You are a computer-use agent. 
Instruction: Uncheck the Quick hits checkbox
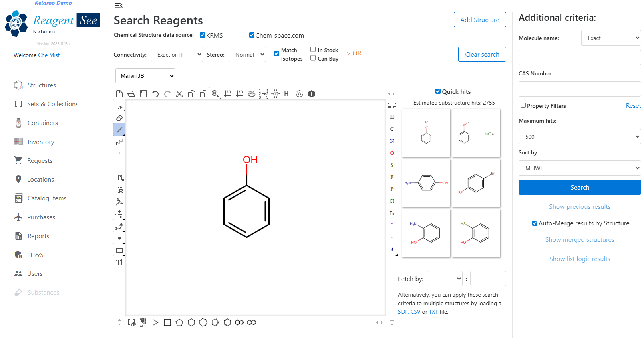pos(438,91)
